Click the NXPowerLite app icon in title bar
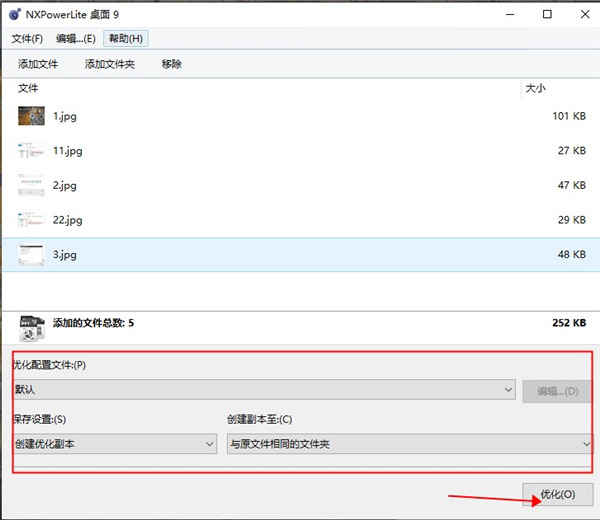This screenshot has height=520, width=600. [x=15, y=15]
